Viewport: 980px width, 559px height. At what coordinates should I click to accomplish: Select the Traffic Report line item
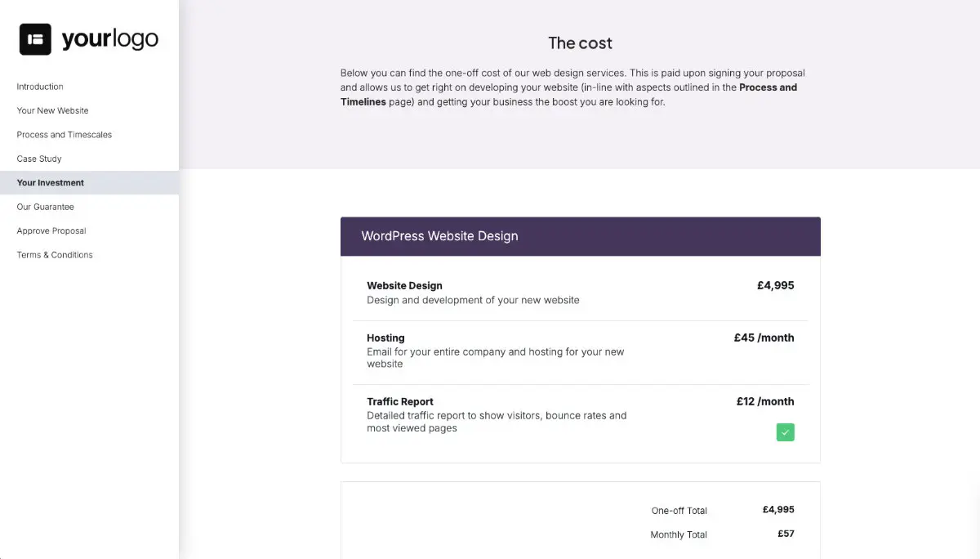(399, 401)
